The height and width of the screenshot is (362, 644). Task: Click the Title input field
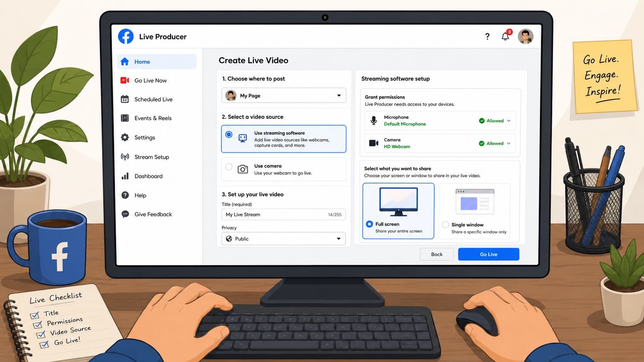pyautogui.click(x=283, y=214)
